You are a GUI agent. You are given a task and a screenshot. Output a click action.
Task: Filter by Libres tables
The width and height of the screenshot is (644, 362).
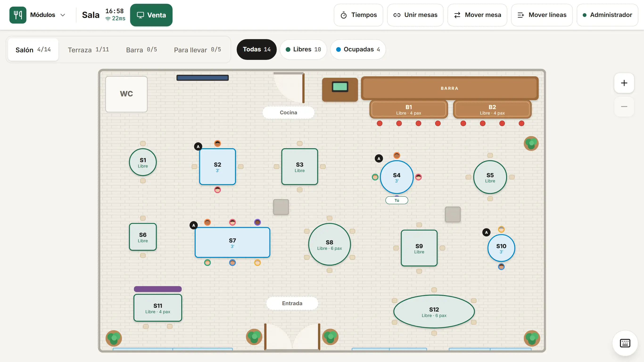pos(303,49)
